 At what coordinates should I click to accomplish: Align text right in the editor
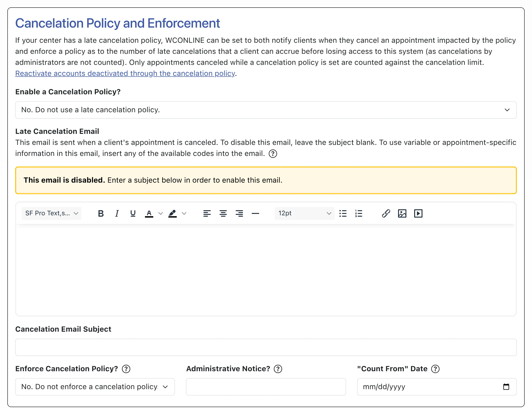click(x=239, y=213)
